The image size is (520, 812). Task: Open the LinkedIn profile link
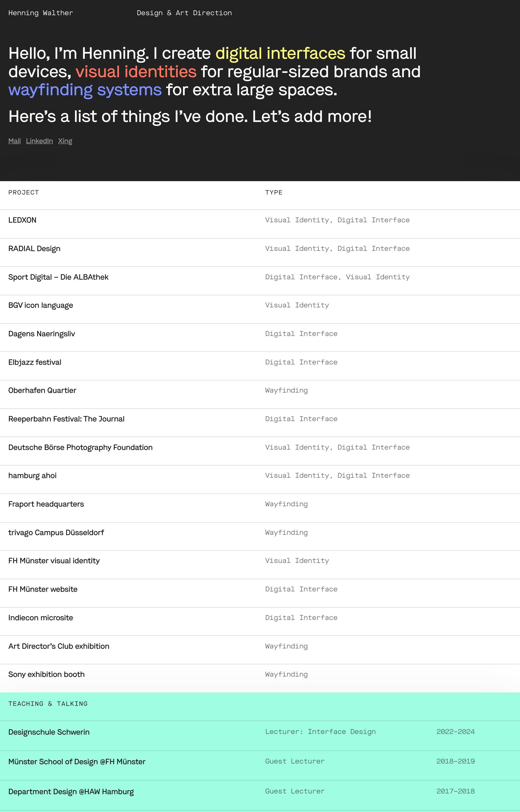pos(39,141)
